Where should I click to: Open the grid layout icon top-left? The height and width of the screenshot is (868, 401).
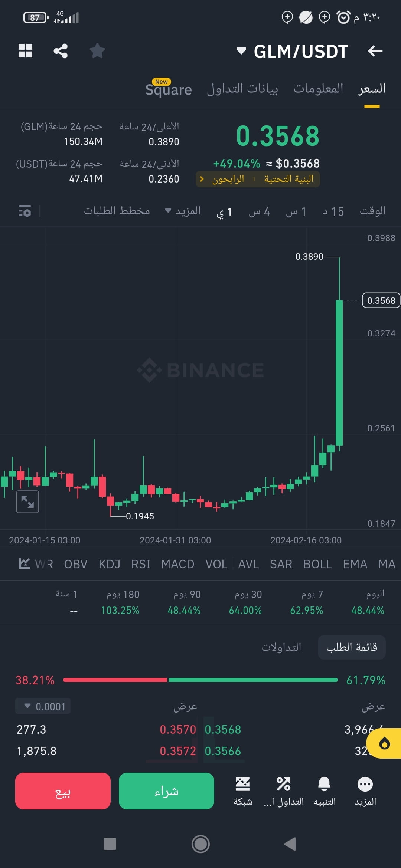pos(25,51)
